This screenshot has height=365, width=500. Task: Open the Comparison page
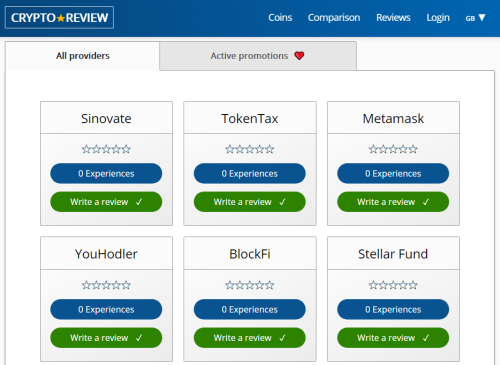pos(334,18)
